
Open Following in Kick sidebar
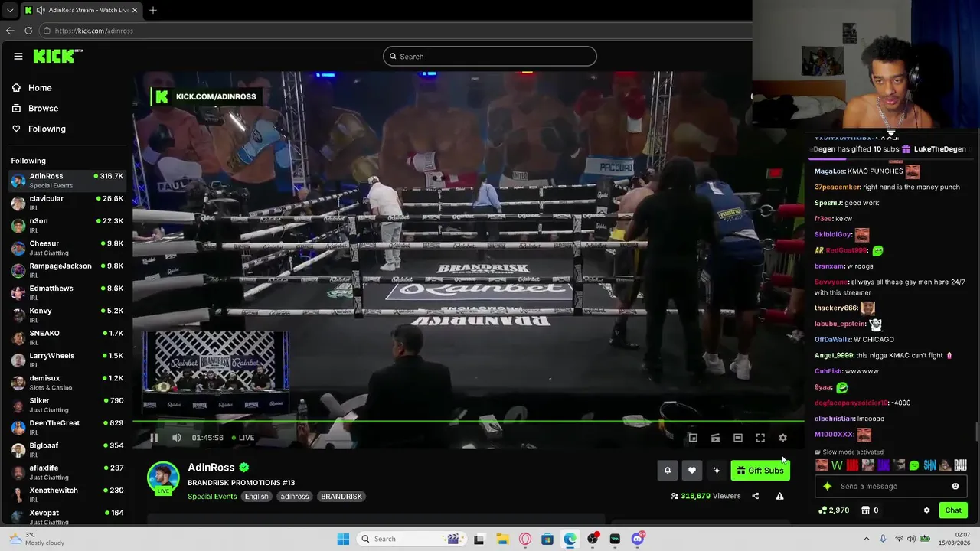coord(39,129)
